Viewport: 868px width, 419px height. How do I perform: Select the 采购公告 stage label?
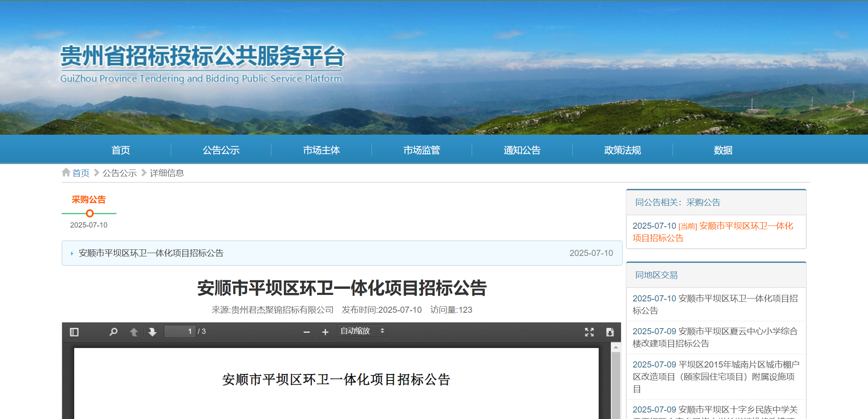tap(89, 200)
